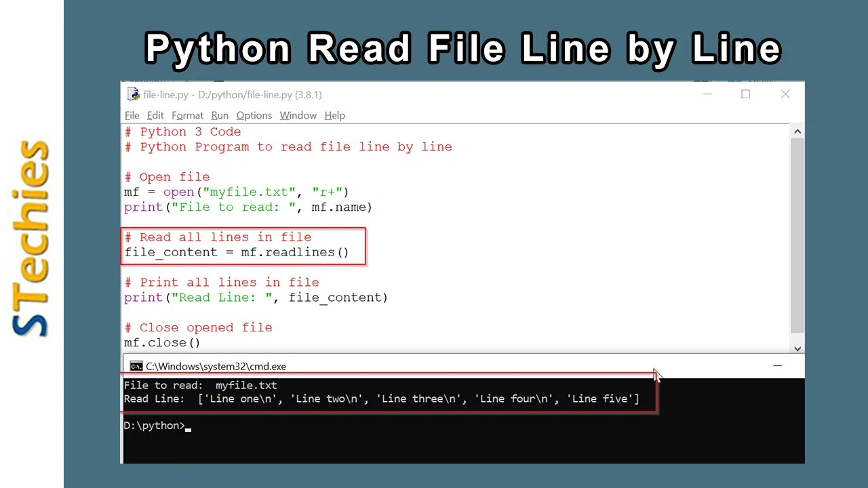Click the mf.close() line in the editor
Screen dimensions: 868x488
pyautogui.click(x=161, y=342)
